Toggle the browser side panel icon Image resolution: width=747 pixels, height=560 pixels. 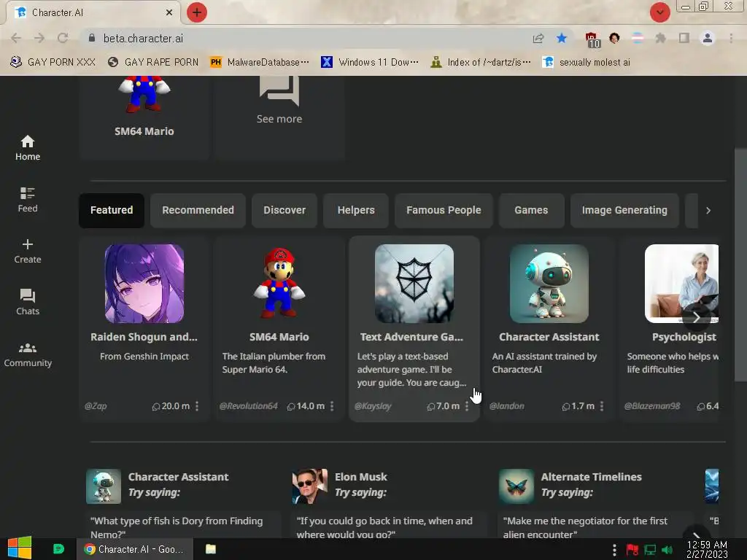pyautogui.click(x=684, y=38)
